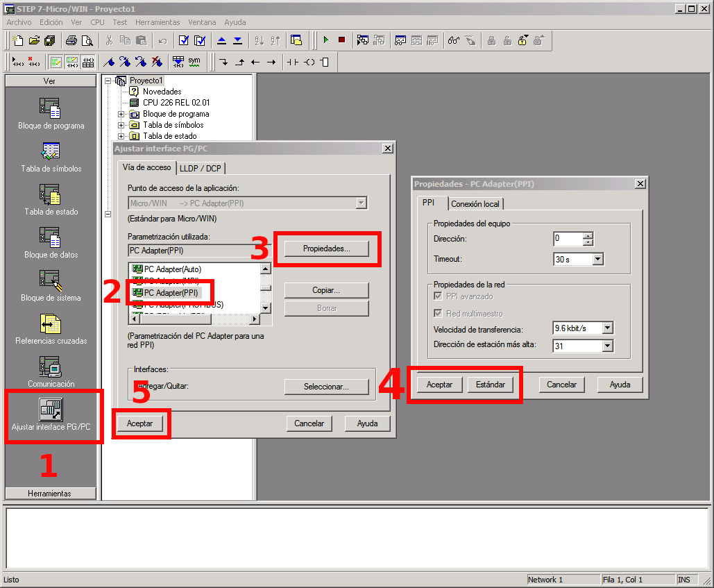Click the insert contact ladder icon

(293, 62)
